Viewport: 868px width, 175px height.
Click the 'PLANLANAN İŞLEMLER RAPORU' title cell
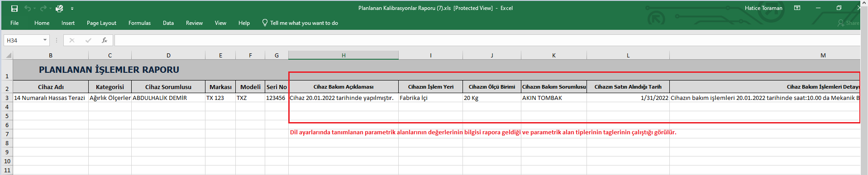click(x=109, y=70)
